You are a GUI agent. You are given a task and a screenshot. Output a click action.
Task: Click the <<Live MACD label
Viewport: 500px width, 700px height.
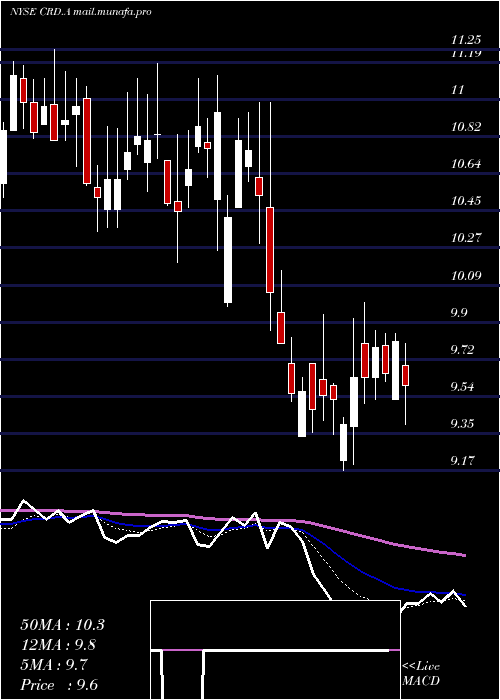(x=421, y=674)
